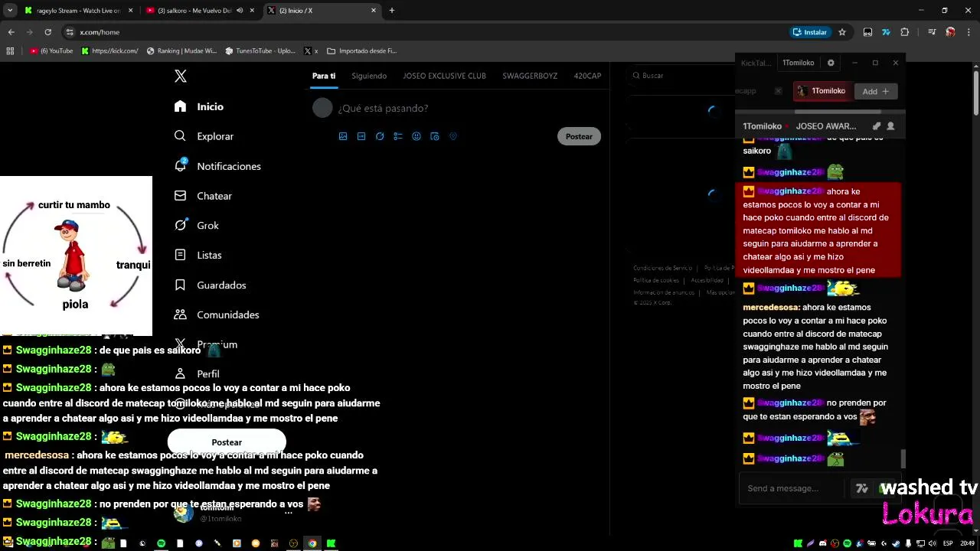Screen dimensions: 980x551
Task: Open the SWAGGERBOYZ timeline tab
Action: click(530, 76)
